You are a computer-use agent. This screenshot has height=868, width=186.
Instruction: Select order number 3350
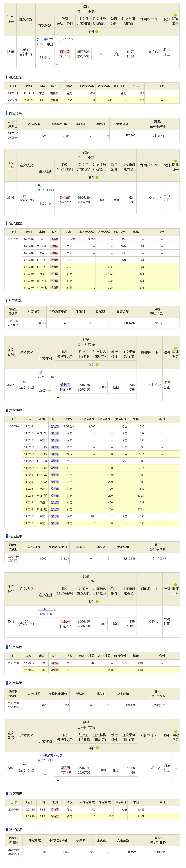click(x=11, y=768)
